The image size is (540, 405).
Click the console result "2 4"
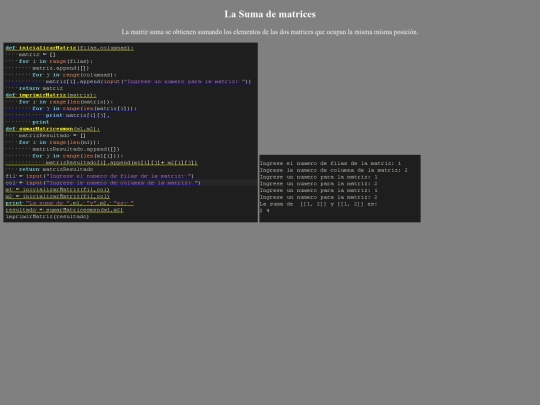pos(264,210)
